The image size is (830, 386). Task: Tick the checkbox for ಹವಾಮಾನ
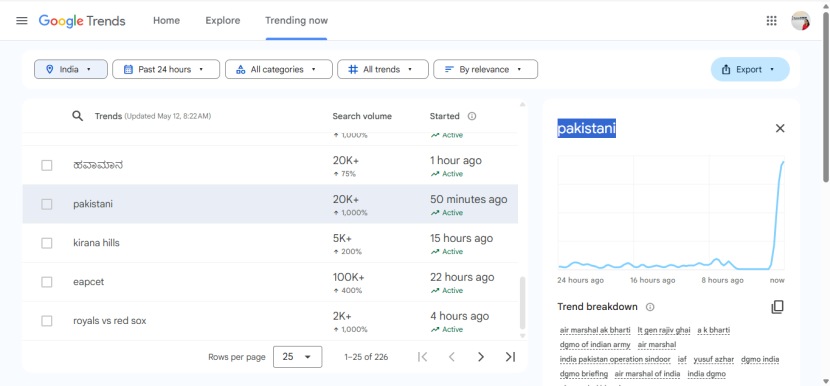tap(47, 165)
